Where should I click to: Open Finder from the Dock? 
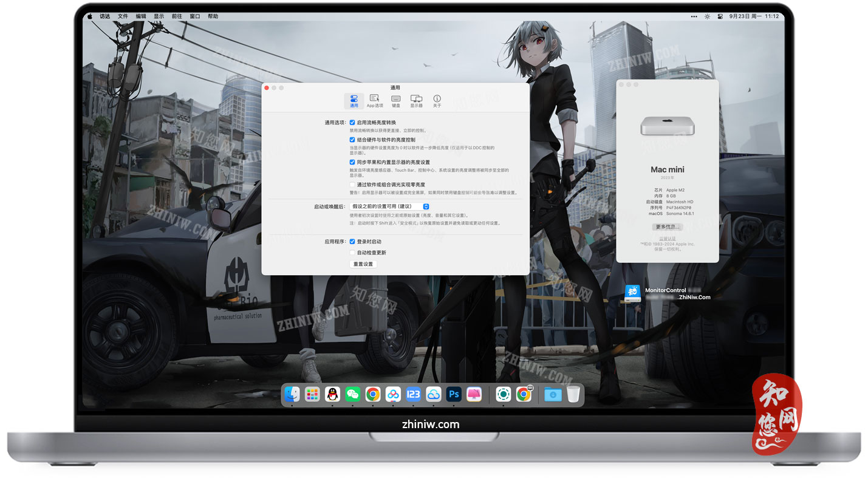[292, 394]
